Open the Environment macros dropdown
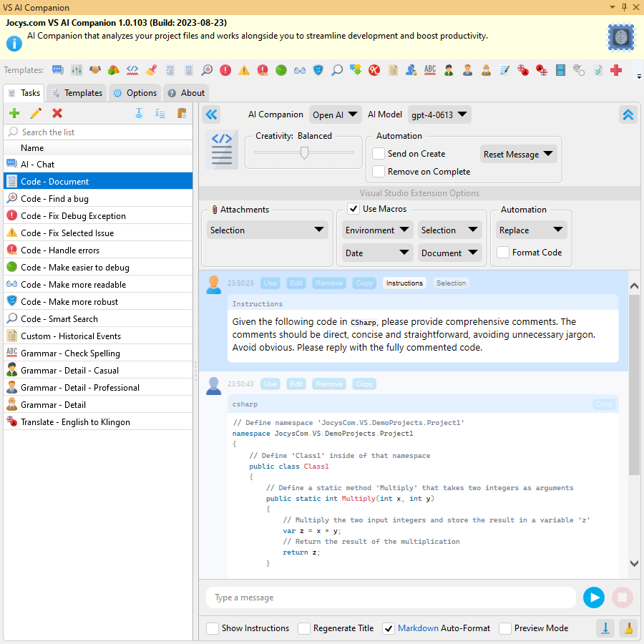This screenshot has height=644, width=644. pos(377,229)
